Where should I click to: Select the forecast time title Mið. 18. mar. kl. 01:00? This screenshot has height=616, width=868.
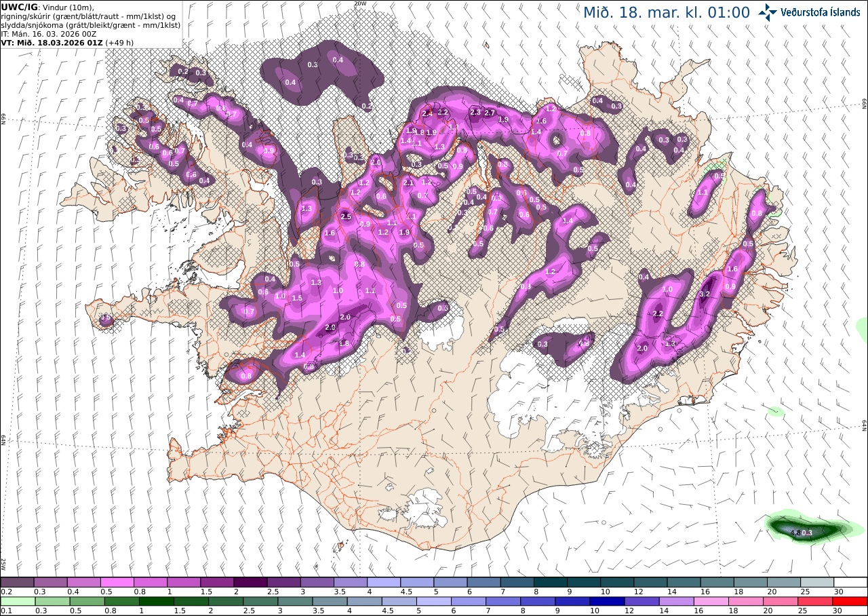point(666,12)
